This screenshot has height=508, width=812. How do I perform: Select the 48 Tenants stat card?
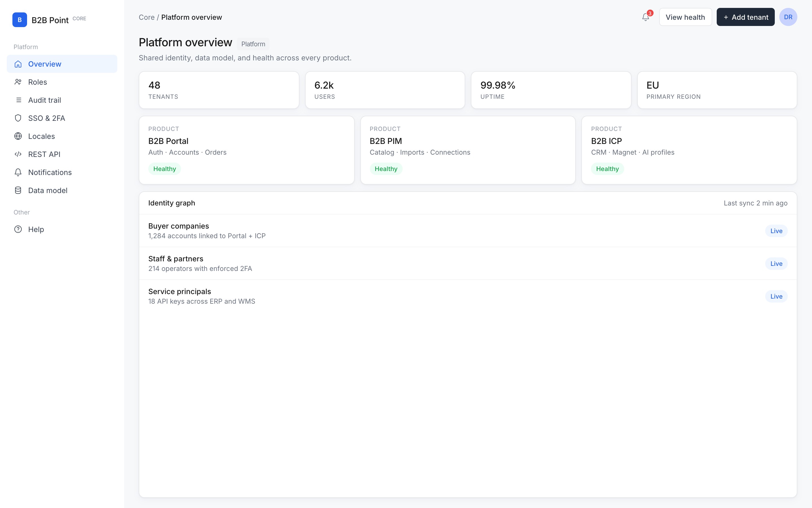pos(219,90)
